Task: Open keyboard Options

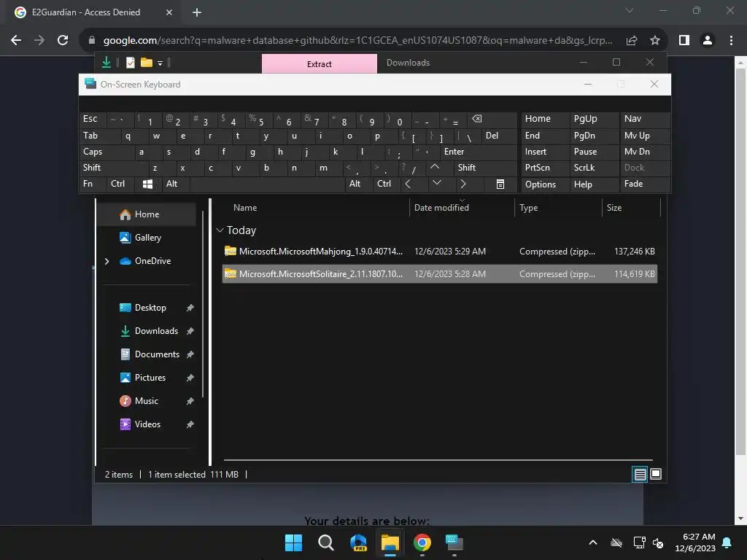Action: (545, 184)
